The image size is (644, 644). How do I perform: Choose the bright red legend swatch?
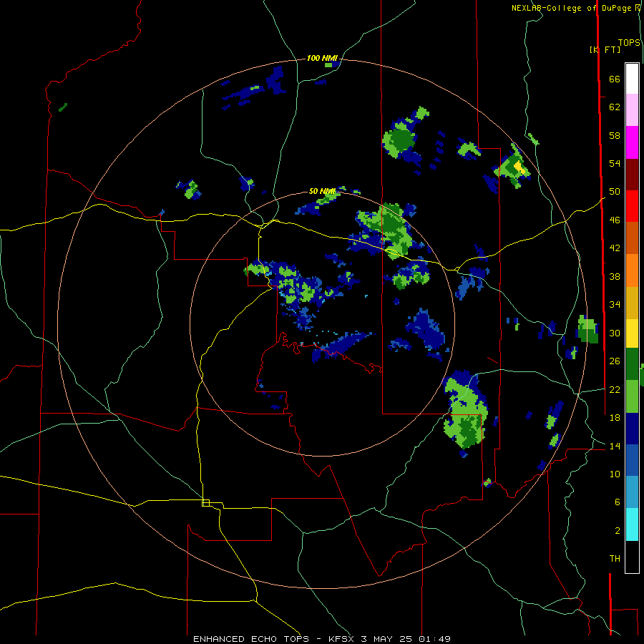[632, 206]
